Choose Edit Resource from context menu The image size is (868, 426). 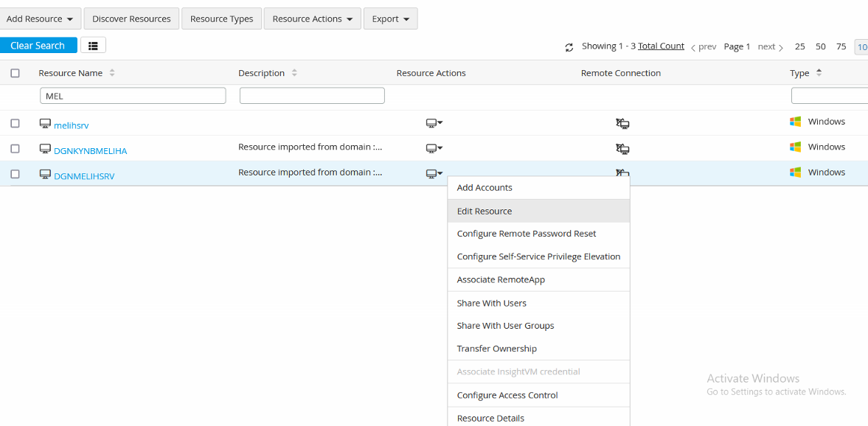pyautogui.click(x=485, y=211)
